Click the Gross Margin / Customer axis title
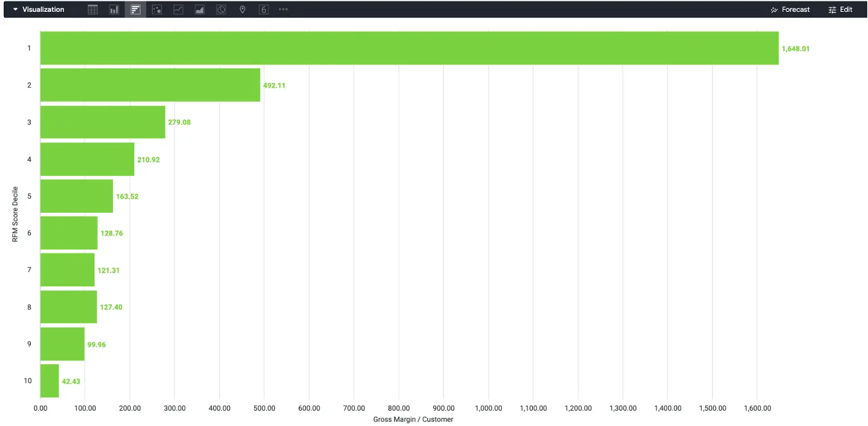Image resolution: width=868 pixels, height=426 pixels. coord(413,419)
